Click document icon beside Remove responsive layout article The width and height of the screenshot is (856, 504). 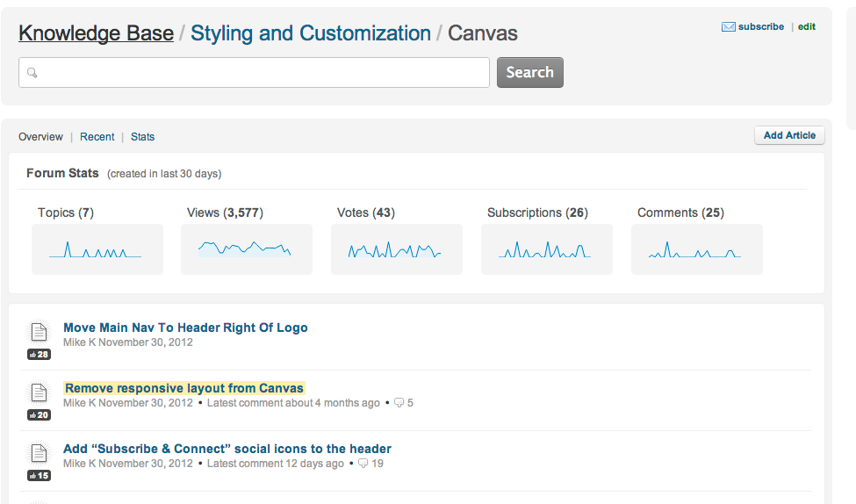(x=39, y=392)
